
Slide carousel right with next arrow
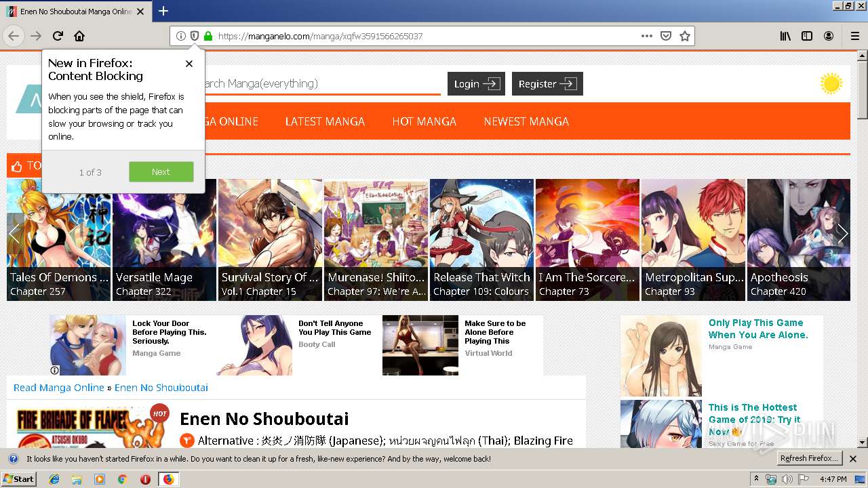click(842, 234)
